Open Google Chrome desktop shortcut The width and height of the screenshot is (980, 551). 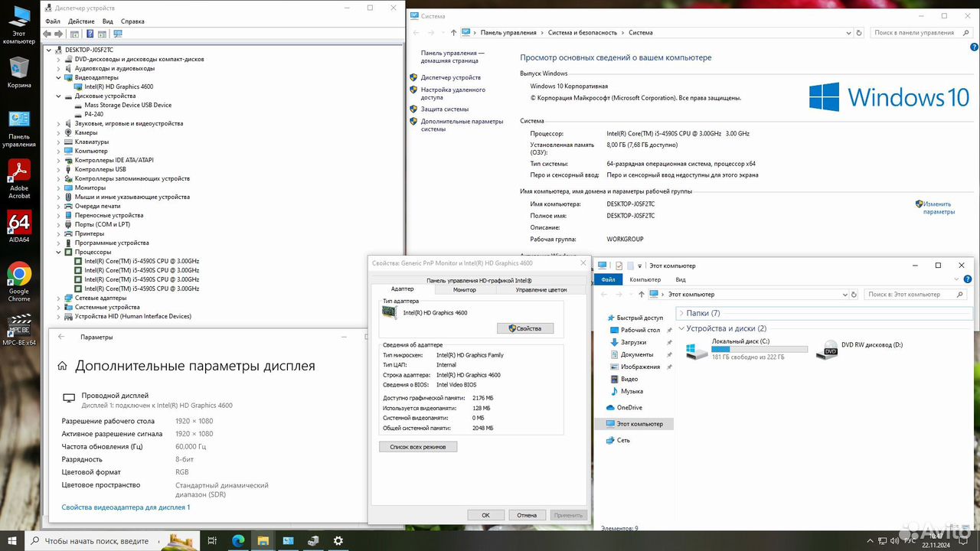point(19,281)
